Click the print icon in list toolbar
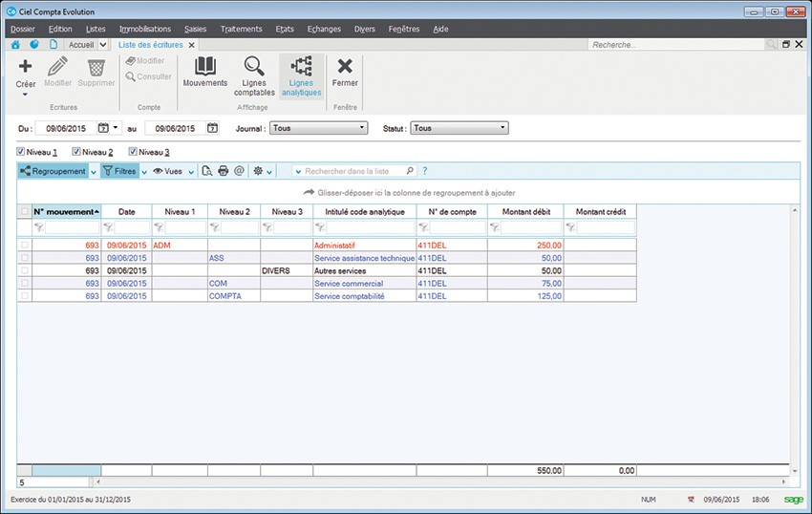812x514 pixels. (x=223, y=171)
